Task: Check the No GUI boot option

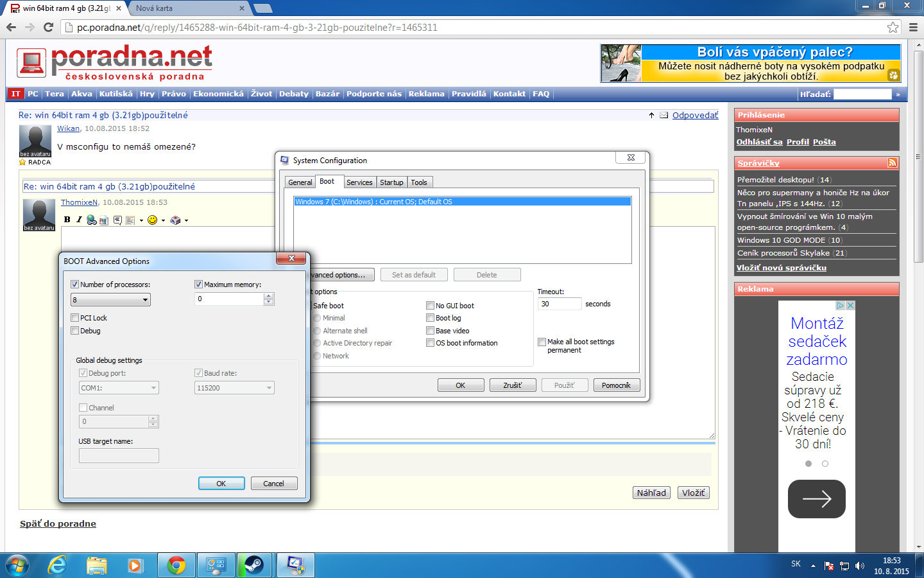Action: (431, 306)
